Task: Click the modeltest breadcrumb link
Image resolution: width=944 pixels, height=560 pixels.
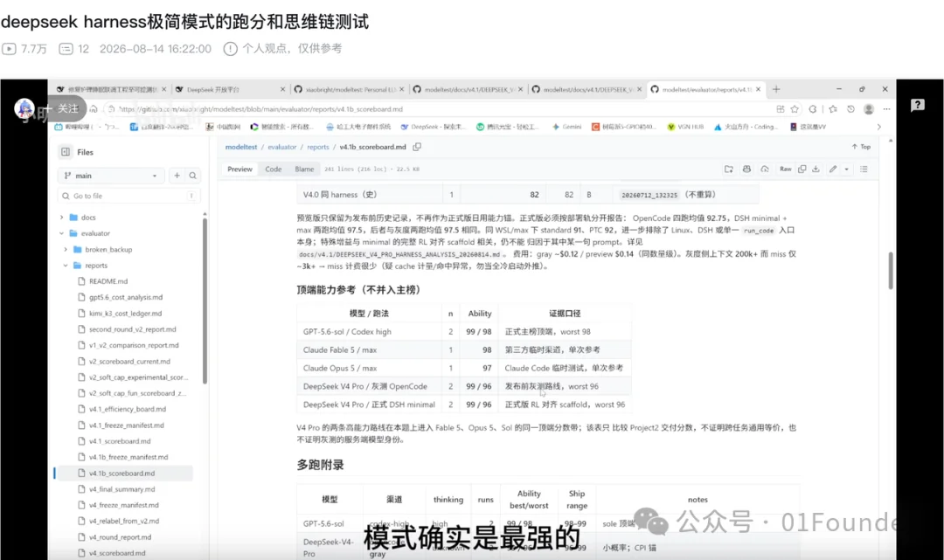Action: click(241, 147)
